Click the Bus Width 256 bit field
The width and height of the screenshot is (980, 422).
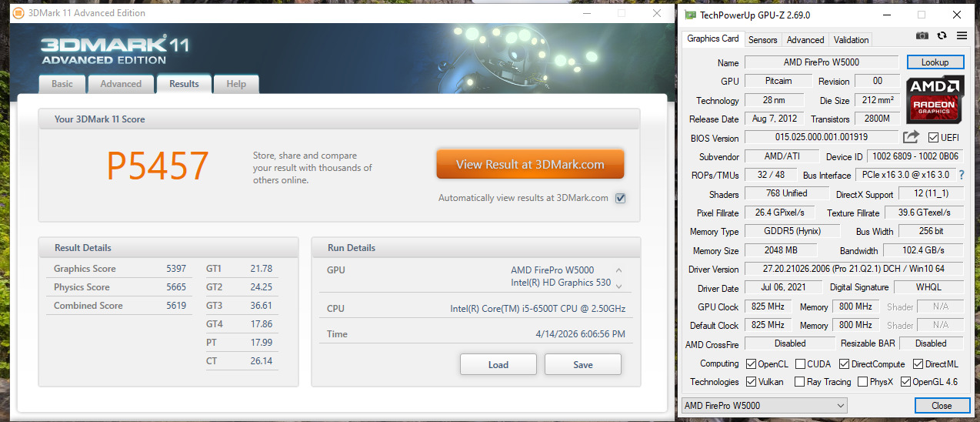(931, 231)
